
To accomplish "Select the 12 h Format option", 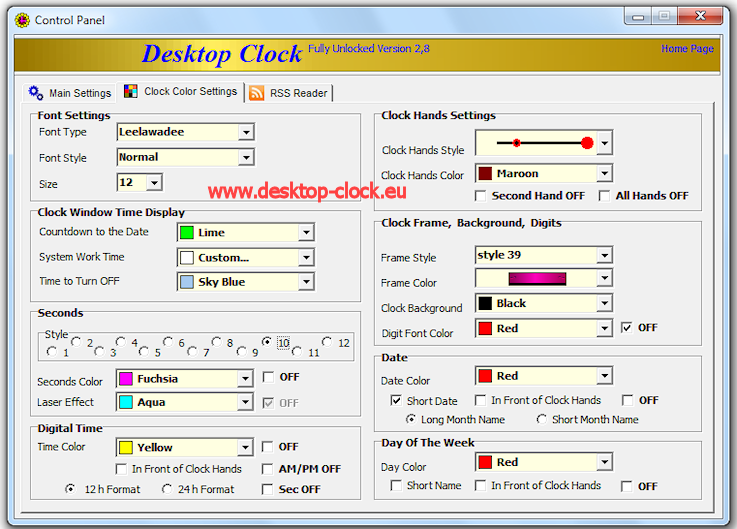I will click(70, 489).
